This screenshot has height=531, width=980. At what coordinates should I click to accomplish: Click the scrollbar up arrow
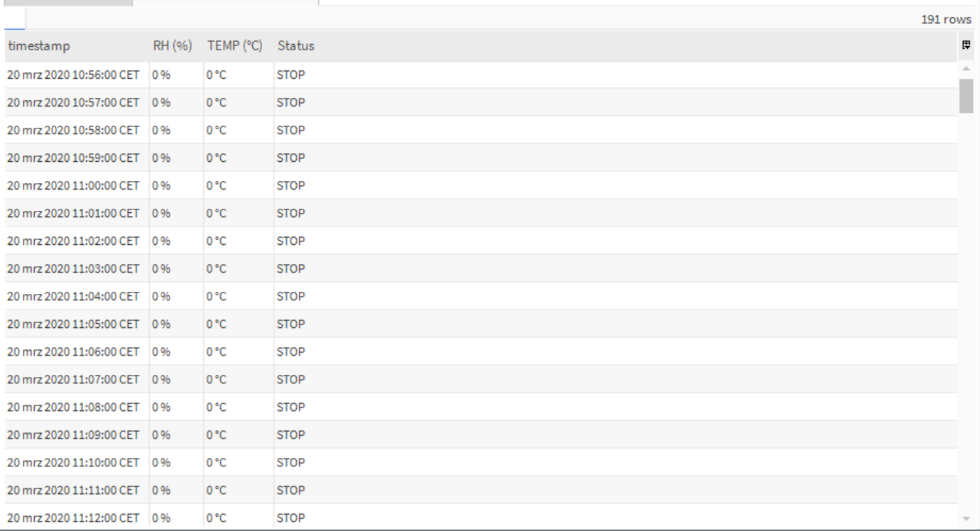click(966, 68)
